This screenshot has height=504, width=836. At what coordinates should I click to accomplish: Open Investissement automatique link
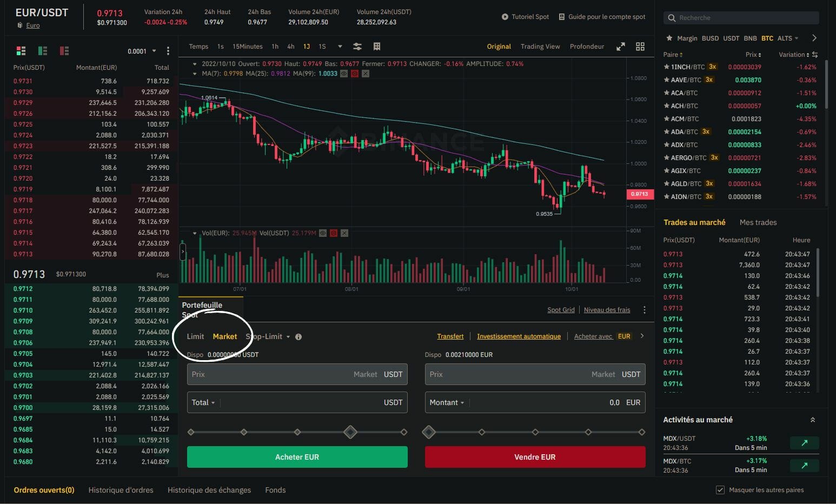click(519, 336)
